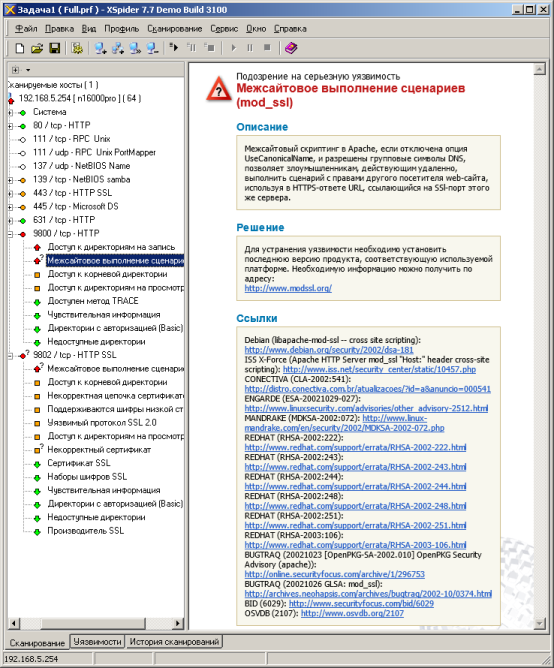Open the Сервис menu
The height and width of the screenshot is (668, 554).
224,29
